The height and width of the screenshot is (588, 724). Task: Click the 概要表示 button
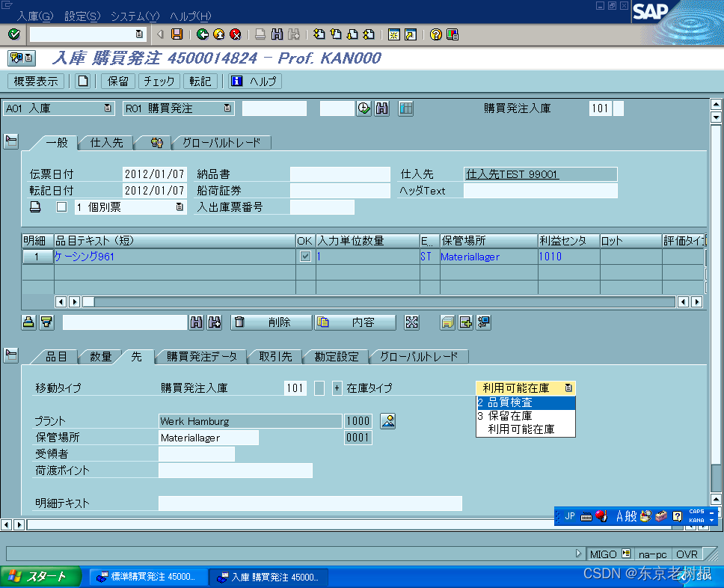pyautogui.click(x=36, y=82)
